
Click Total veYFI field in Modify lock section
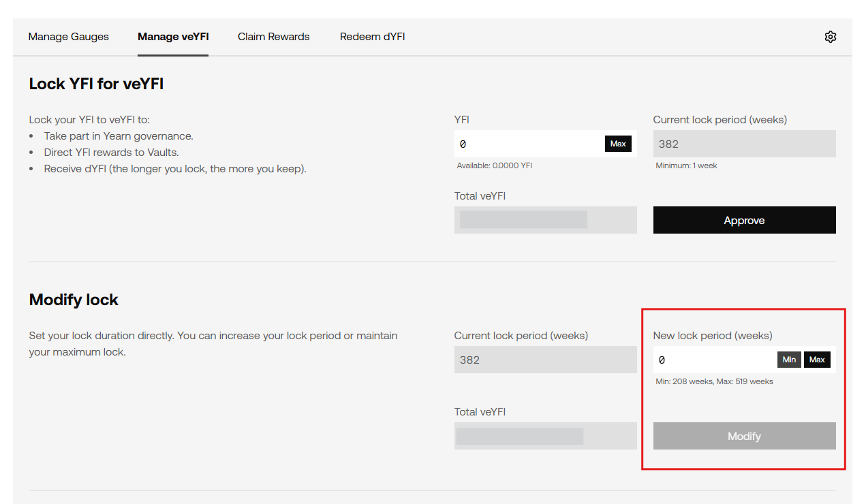coord(545,436)
